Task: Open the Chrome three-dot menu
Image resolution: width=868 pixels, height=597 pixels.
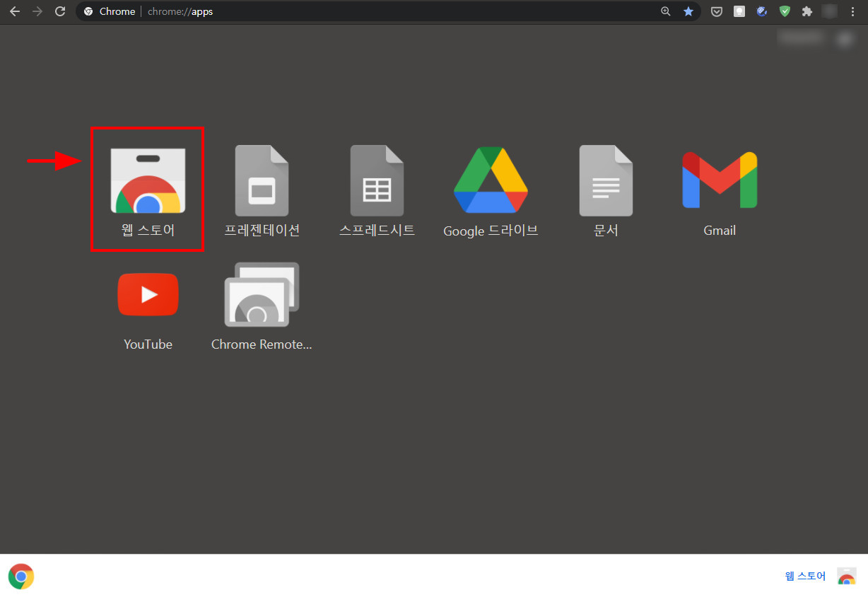Action: pyautogui.click(x=852, y=11)
